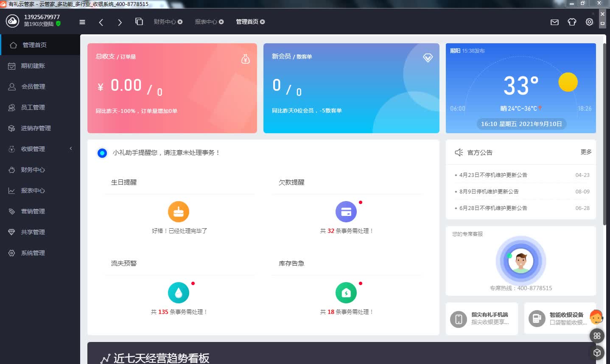
Task: Click the cloud logo avatar
Action: [x=13, y=20]
